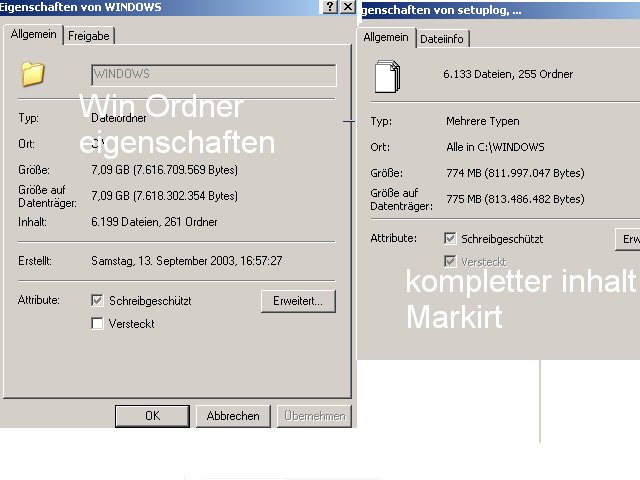Toggle Versteckt in the setuplog properties
The image size is (640, 480).
coord(450,261)
